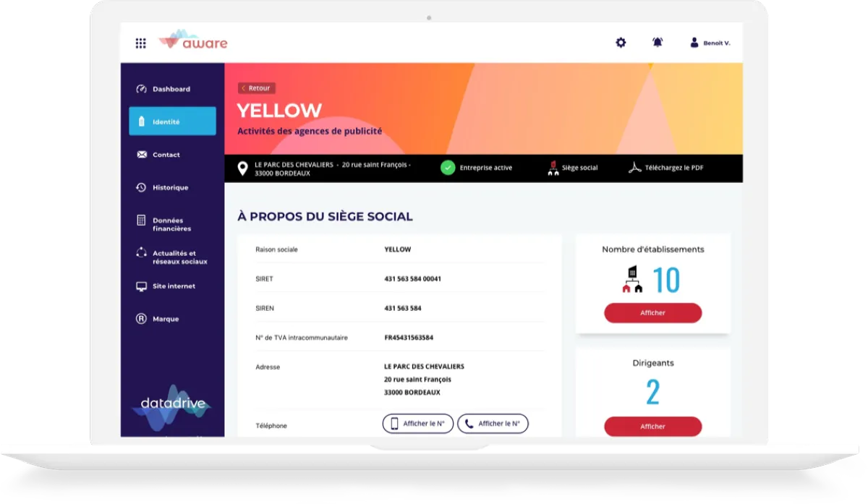
Task: Click the aware logo
Action: click(193, 40)
